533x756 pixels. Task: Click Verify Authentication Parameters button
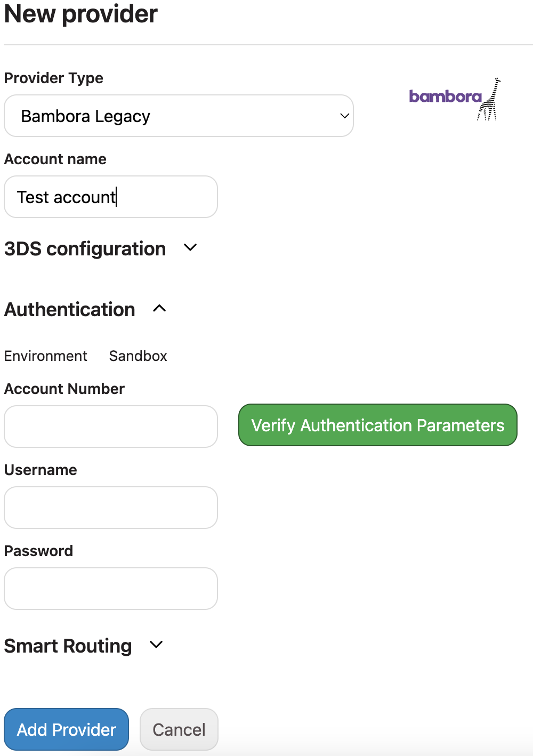click(378, 425)
